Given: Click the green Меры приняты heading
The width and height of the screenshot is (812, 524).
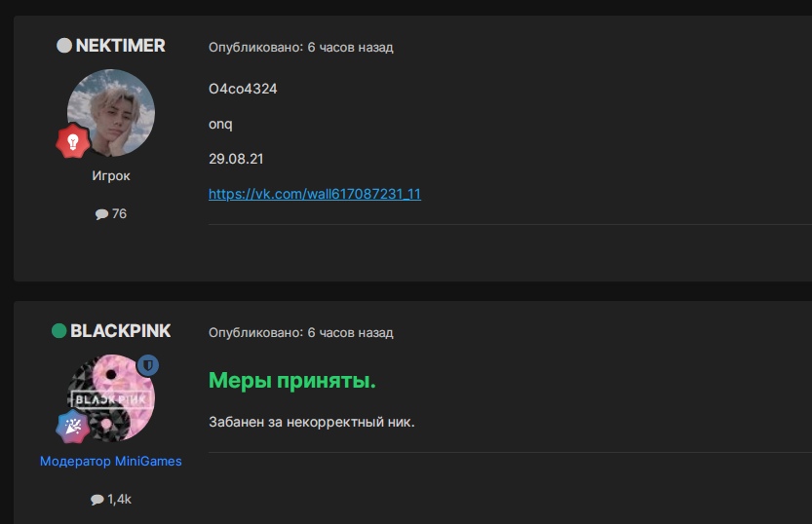Looking at the screenshot, I should 292,381.
